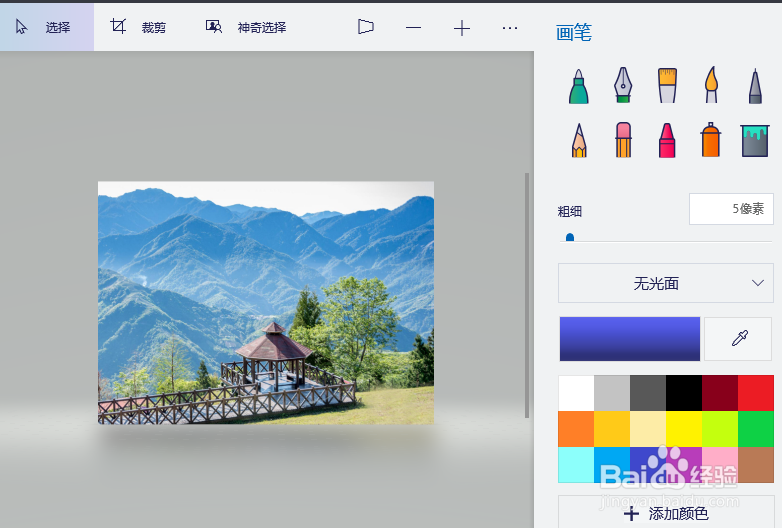Open the 无光面 material dropdown

(666, 283)
